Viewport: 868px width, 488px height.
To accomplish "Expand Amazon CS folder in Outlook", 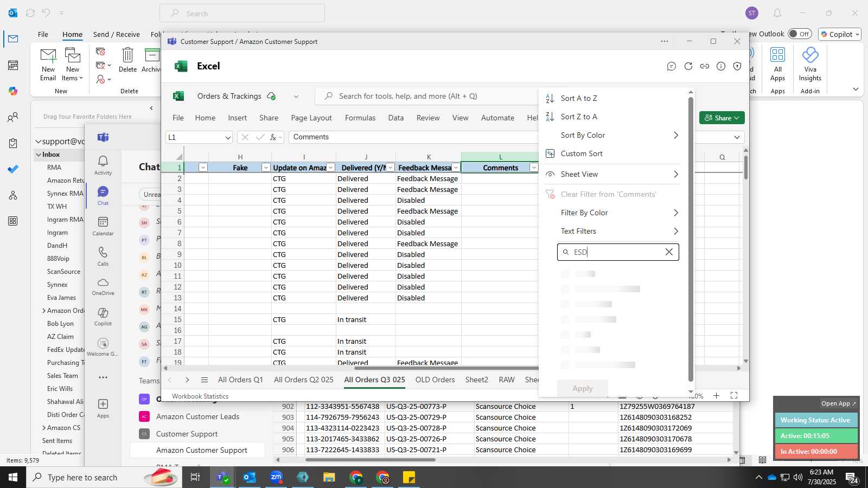I will click(x=44, y=428).
